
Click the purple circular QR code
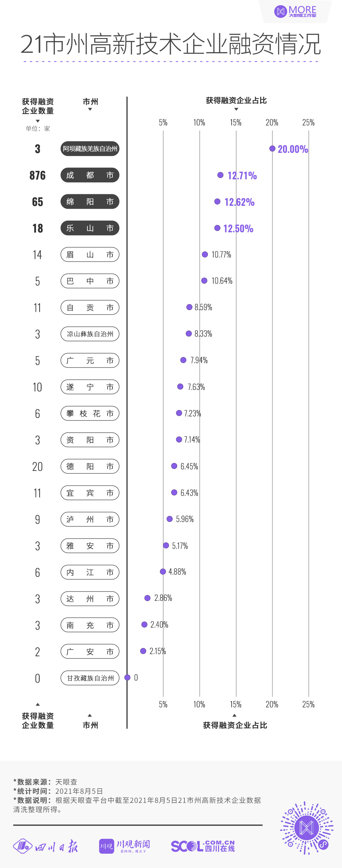click(x=306, y=827)
